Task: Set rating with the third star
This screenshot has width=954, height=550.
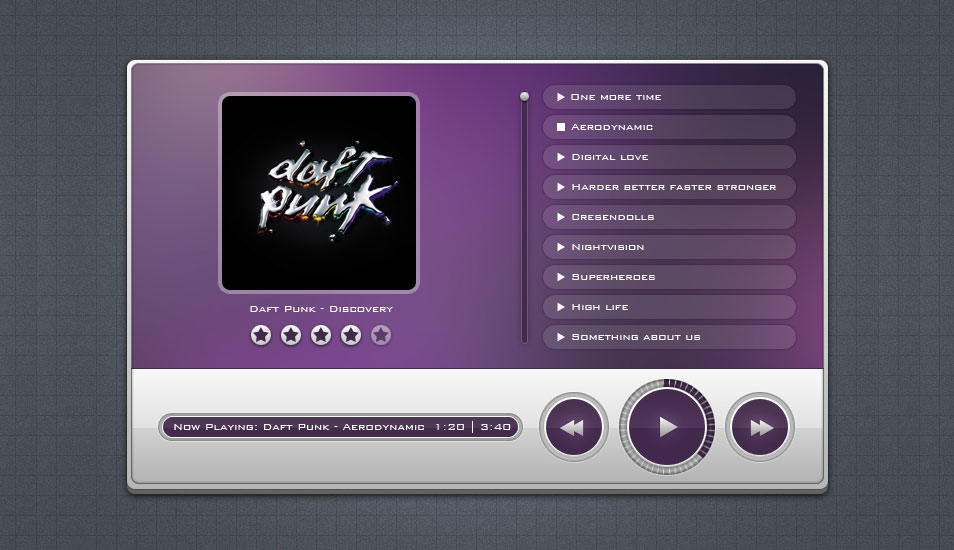Action: [x=321, y=335]
